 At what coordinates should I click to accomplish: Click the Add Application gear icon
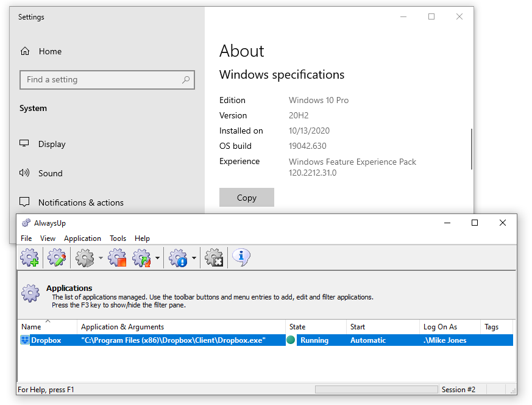click(x=29, y=257)
